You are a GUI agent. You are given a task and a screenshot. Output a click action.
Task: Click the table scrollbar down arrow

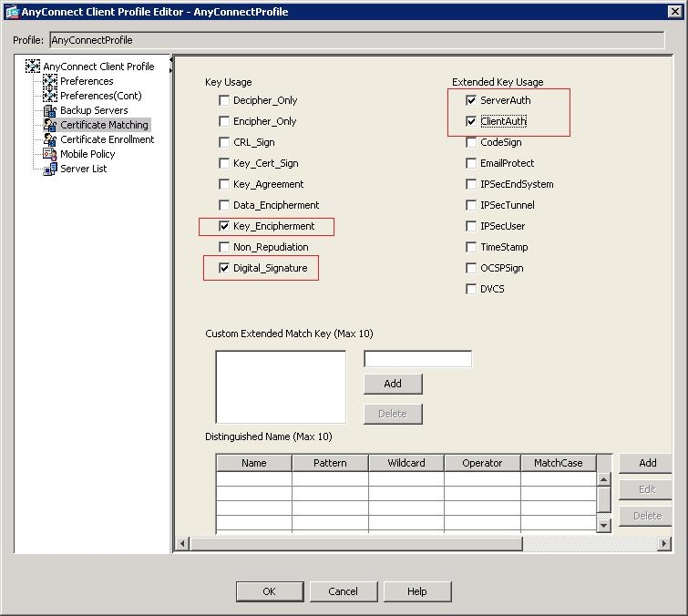(x=604, y=525)
